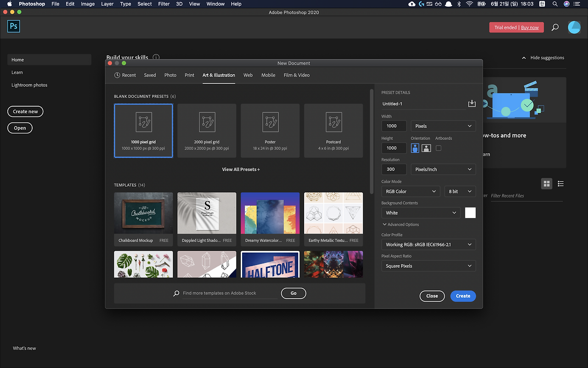Click the Untitled-1 document name field

(x=423, y=104)
